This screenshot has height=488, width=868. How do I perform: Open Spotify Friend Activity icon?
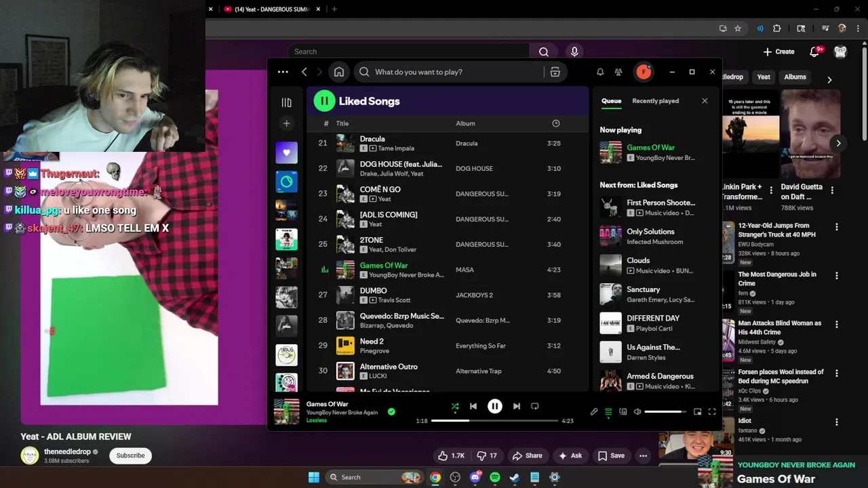[x=618, y=72]
